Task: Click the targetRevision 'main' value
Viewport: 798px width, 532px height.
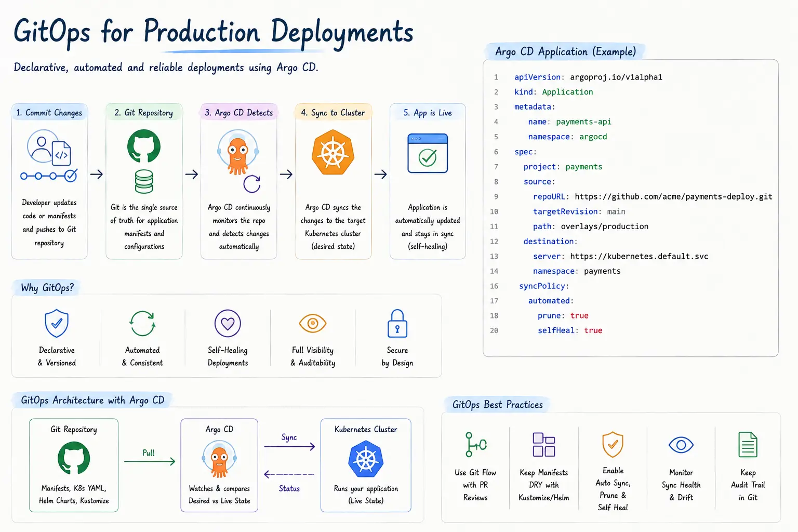Action: point(616,211)
